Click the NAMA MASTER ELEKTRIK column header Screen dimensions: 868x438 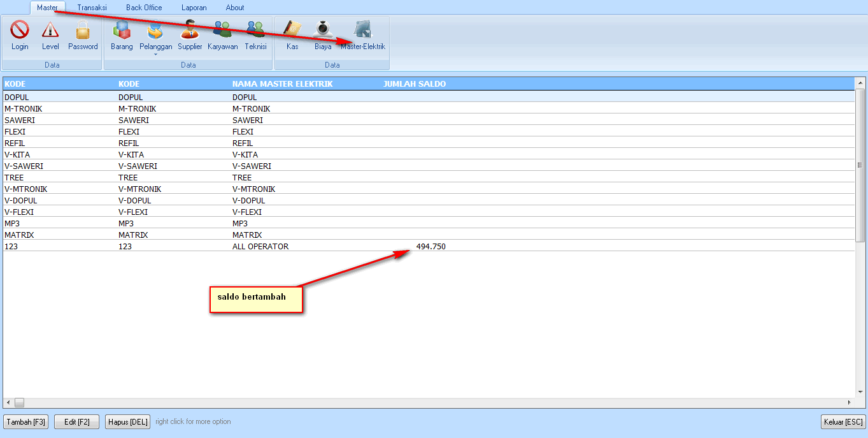282,84
